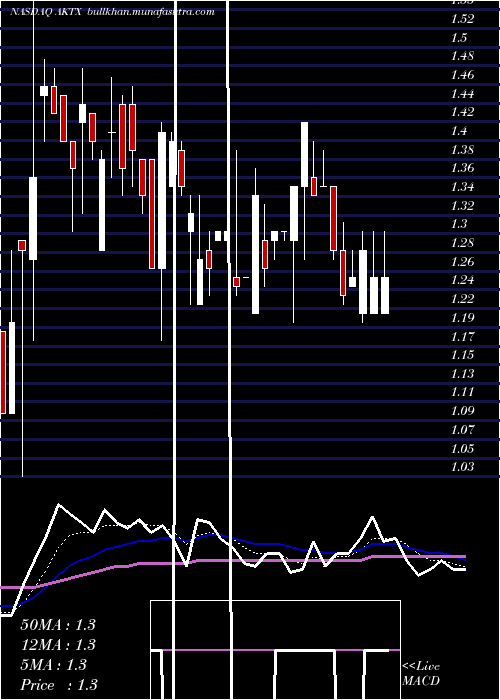Select the 50MA : 1.3 legend line
Image resolution: width=500 pixels, height=700 pixels.
(x=58, y=625)
